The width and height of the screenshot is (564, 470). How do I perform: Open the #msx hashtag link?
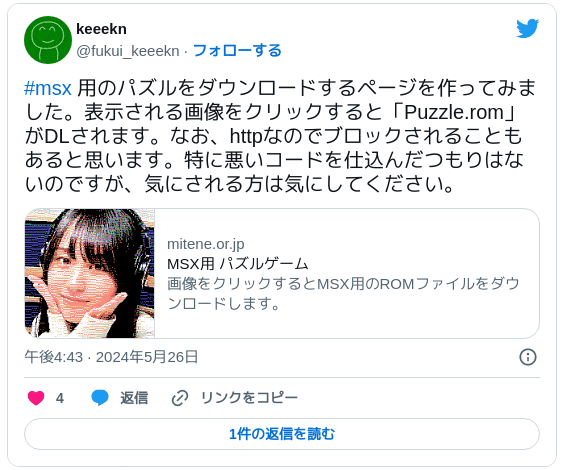[x=48, y=88]
